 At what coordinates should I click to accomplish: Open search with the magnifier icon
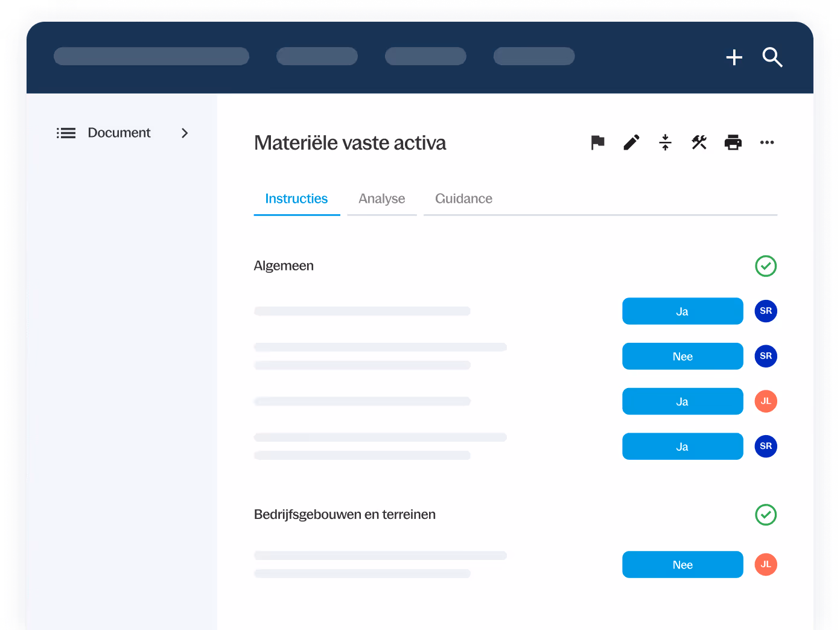click(772, 57)
